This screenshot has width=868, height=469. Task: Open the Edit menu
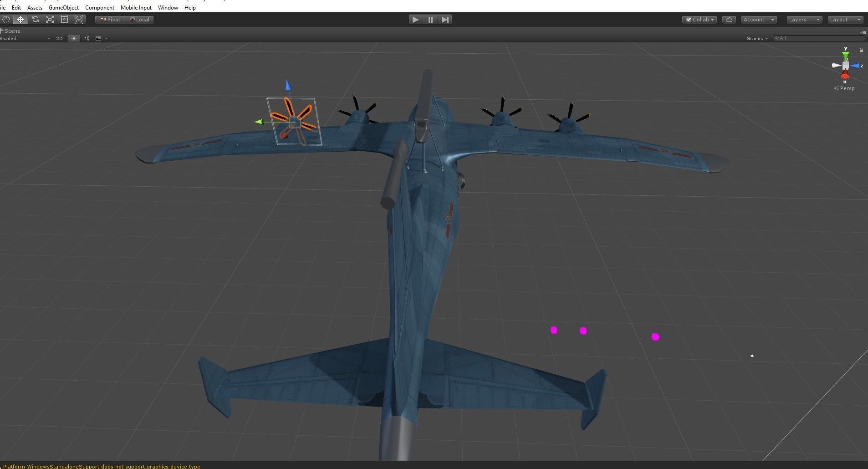tap(16, 8)
